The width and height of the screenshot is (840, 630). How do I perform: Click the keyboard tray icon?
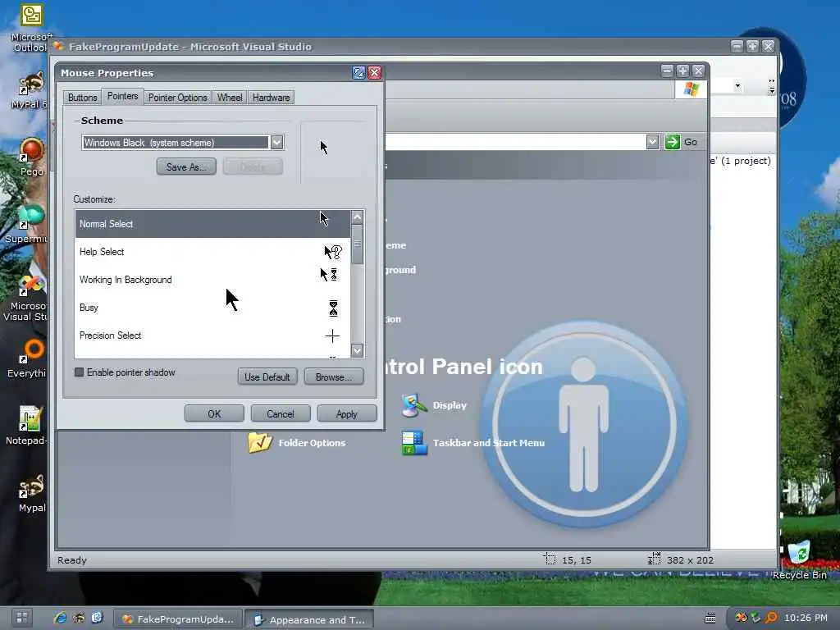coord(710,619)
